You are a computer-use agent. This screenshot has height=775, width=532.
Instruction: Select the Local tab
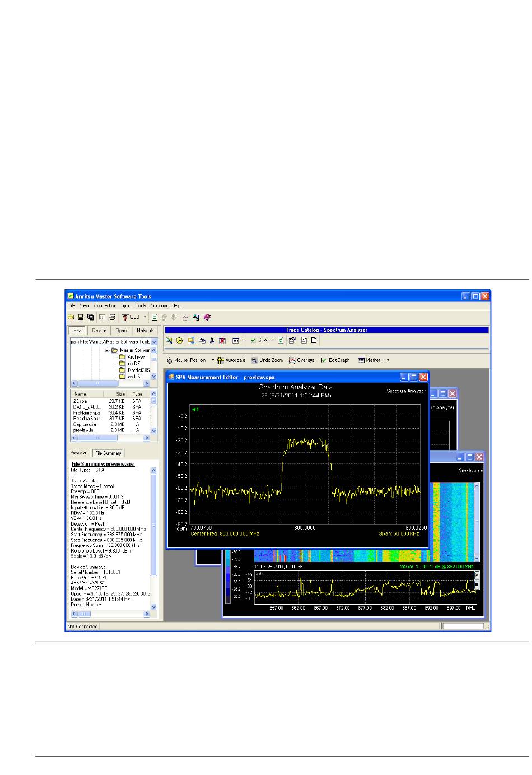(x=77, y=331)
